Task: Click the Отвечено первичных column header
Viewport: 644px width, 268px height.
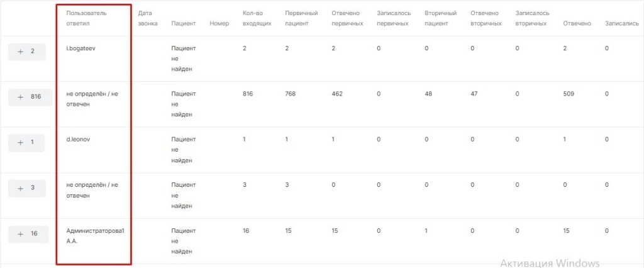Action: 347,18
